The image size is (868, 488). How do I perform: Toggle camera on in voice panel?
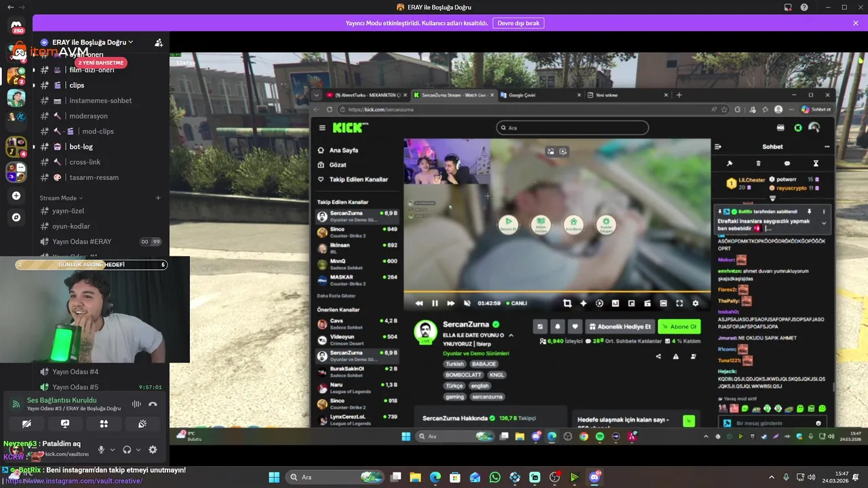click(x=26, y=424)
